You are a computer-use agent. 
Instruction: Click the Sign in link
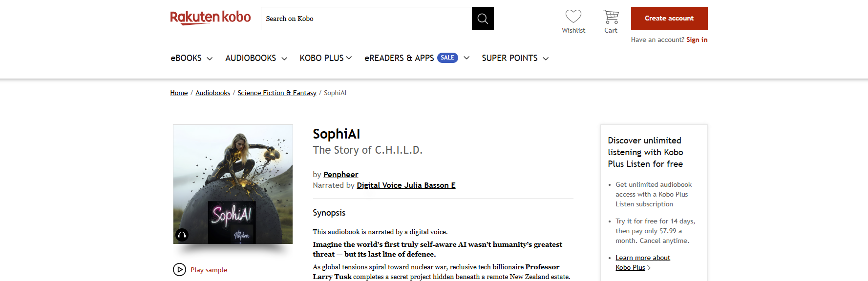click(697, 40)
